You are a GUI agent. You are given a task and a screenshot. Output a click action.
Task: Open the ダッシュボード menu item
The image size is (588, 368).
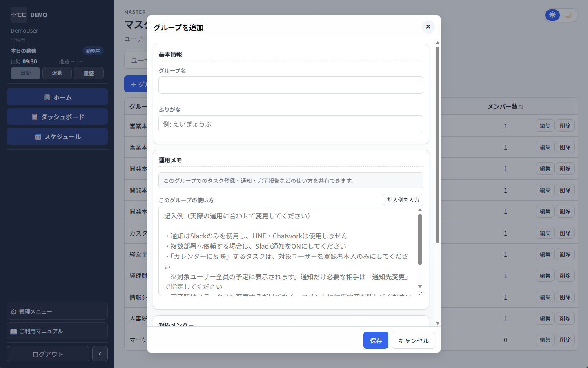[57, 117]
